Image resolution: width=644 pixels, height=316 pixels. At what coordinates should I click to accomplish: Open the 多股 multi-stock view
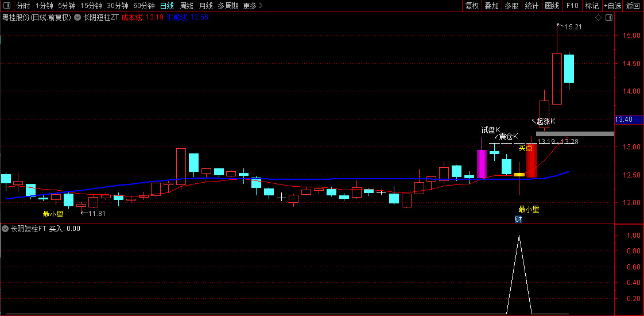(x=511, y=6)
